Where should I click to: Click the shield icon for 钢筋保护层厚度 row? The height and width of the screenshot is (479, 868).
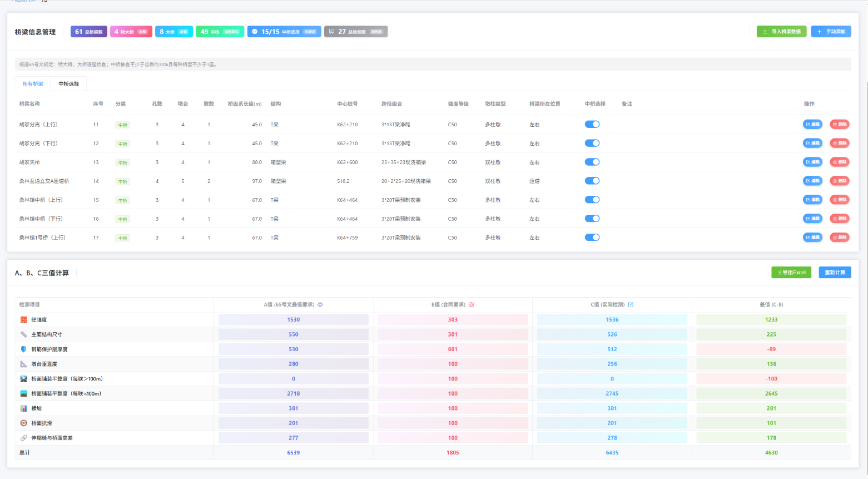coord(24,349)
